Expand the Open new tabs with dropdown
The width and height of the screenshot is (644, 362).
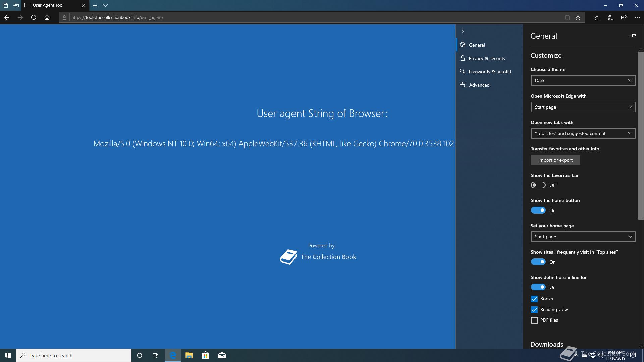click(583, 133)
